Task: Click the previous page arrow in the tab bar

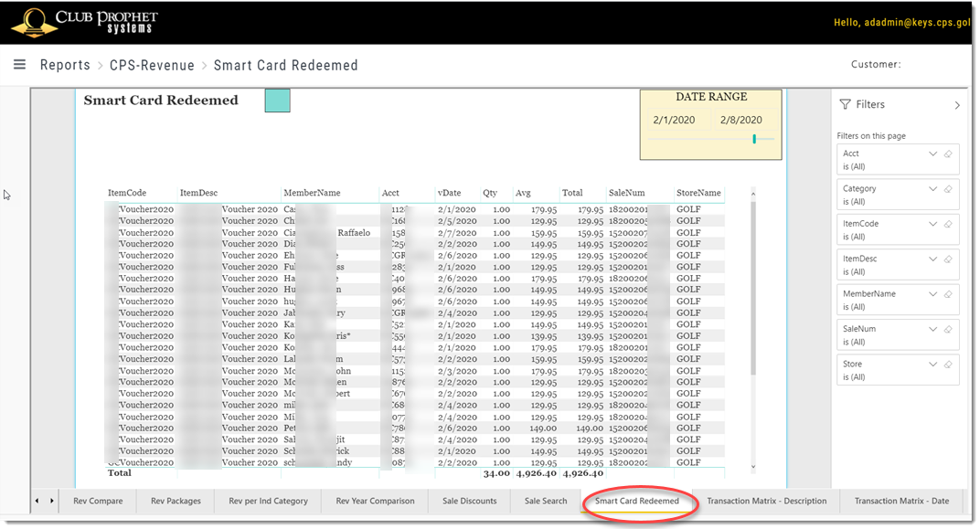Action: click(37, 501)
